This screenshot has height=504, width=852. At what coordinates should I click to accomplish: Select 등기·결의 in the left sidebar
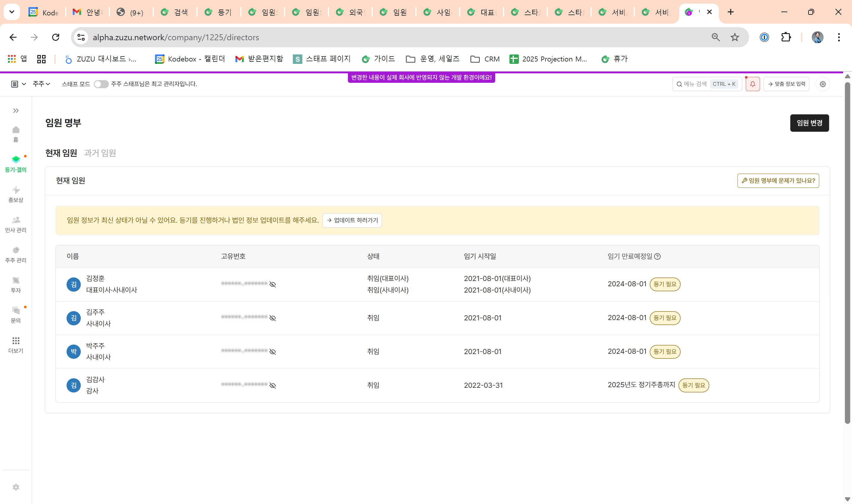point(16,163)
